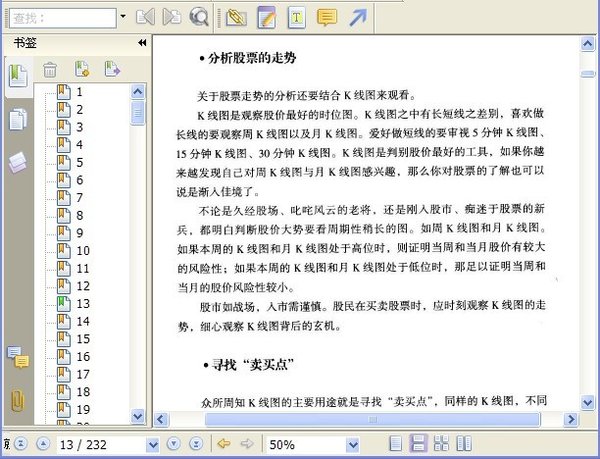600x459 pixels.
Task: Click document vertical scroll down arrow
Action: [x=587, y=402]
